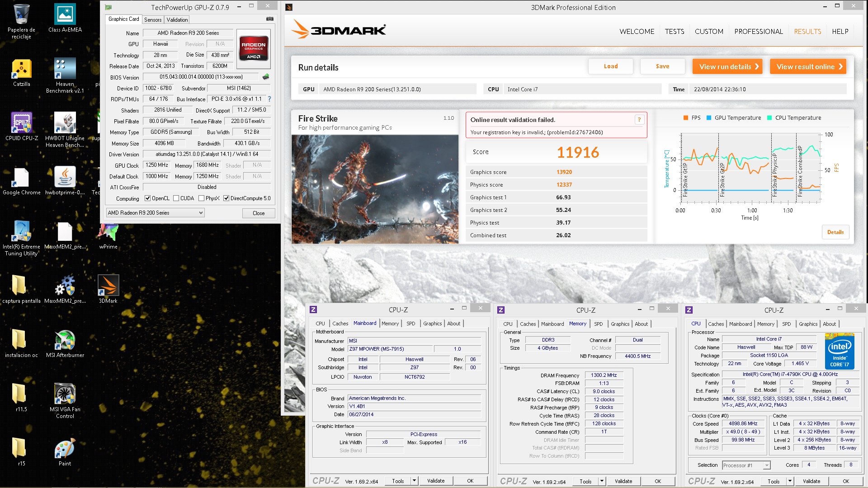Click the Bus Interface question mark icon
The image size is (868, 488).
pos(269,99)
